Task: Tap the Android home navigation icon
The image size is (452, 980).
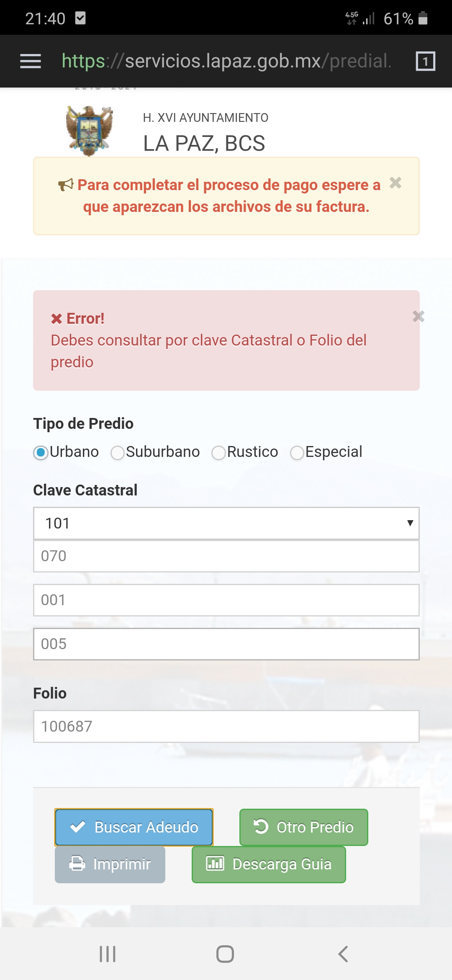Action: (225, 954)
